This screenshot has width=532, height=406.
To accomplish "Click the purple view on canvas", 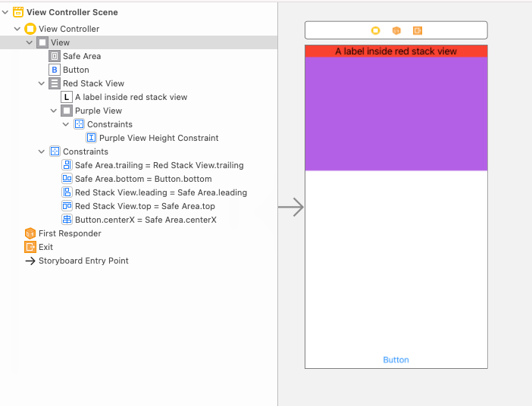I will click(x=396, y=114).
